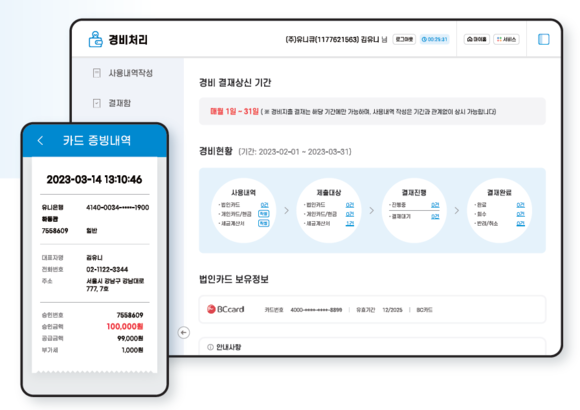Open the 서비스 menu button
580x410 pixels.
(506, 39)
